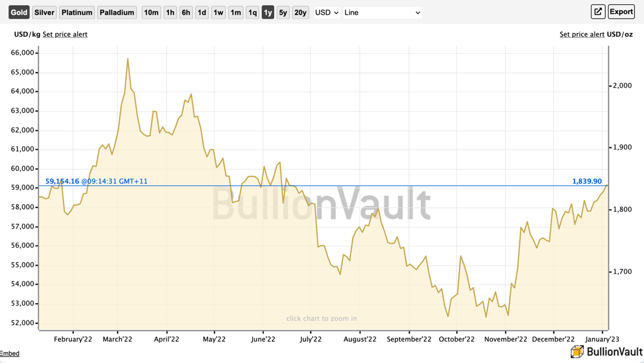
Task: Click the Export button
Action: tap(621, 12)
